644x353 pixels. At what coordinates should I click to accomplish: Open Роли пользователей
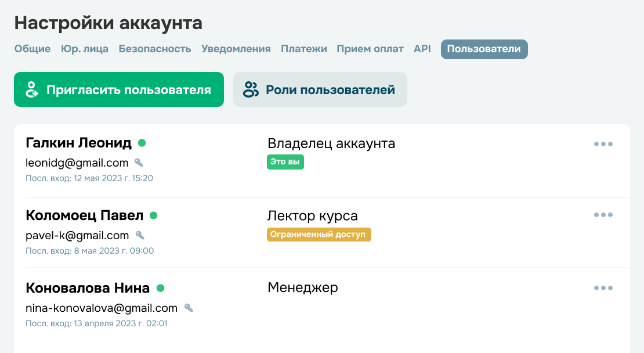320,89
